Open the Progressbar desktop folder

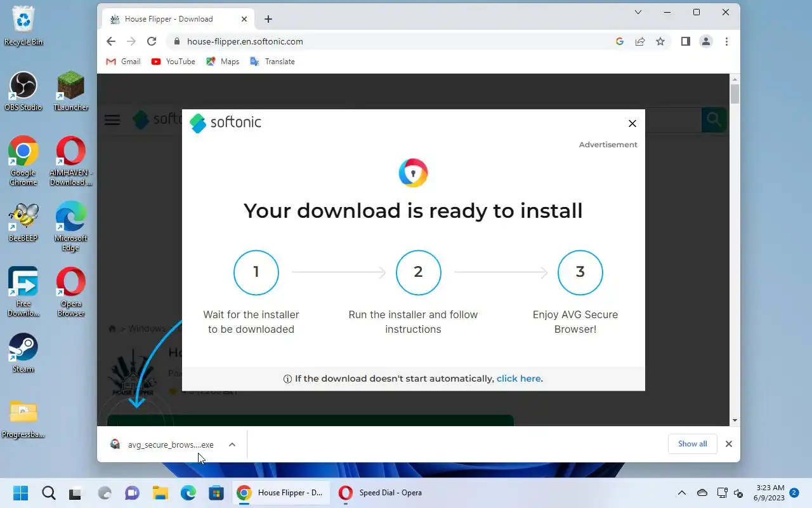[x=23, y=419]
